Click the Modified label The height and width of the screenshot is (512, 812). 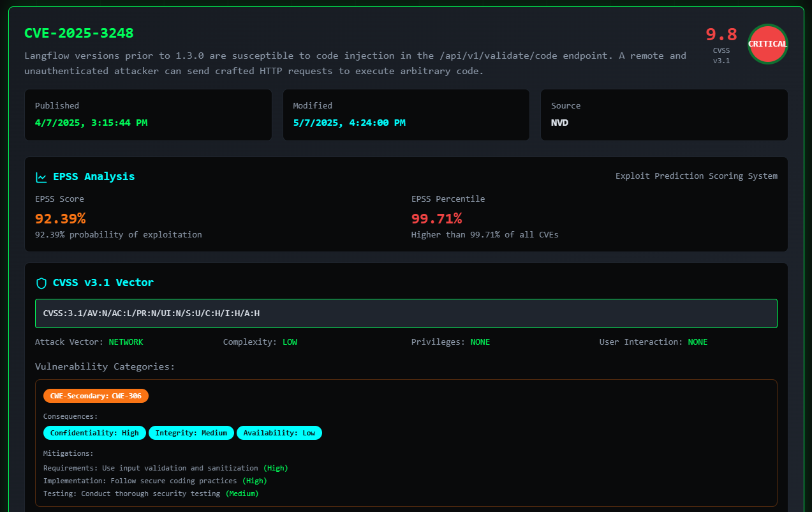(313, 106)
